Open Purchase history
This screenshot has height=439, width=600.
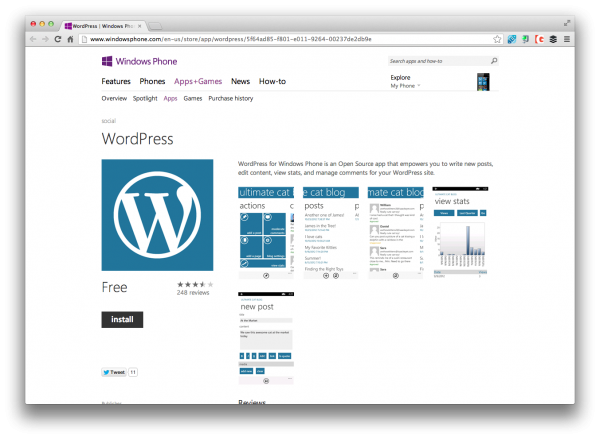pyautogui.click(x=231, y=98)
